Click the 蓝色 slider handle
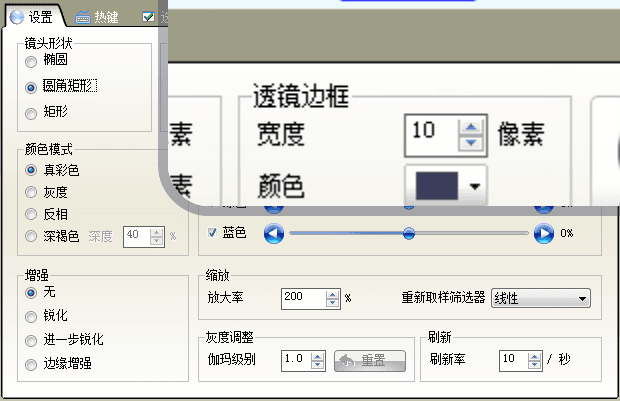Viewport: 620px width, 401px height. (409, 233)
